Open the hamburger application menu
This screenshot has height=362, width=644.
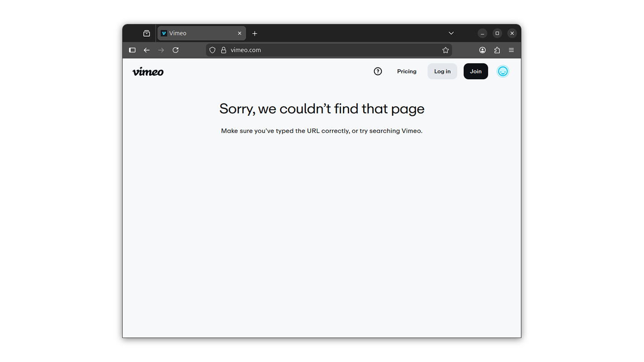511,50
